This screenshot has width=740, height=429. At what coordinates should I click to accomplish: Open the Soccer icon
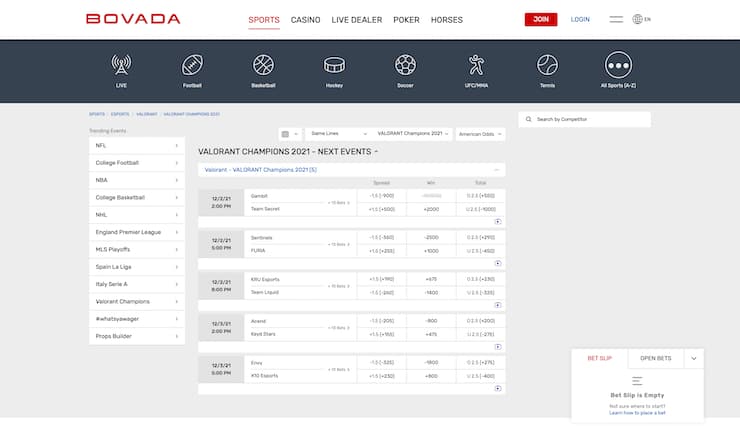(x=405, y=66)
